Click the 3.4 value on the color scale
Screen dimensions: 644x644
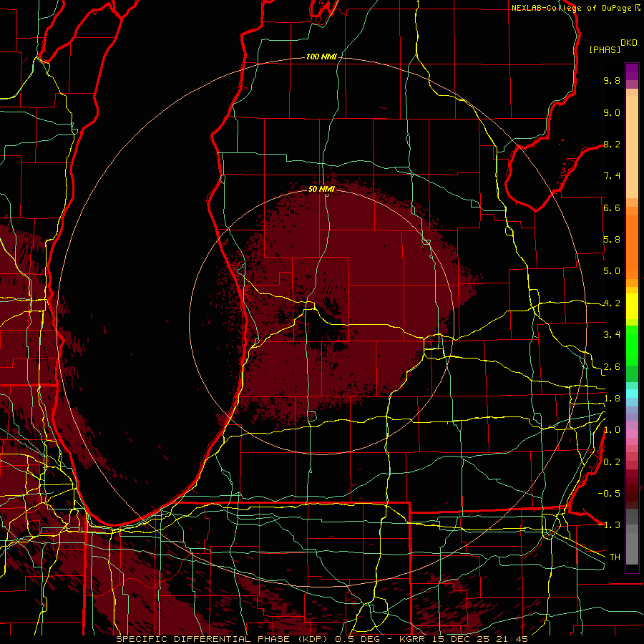612,335
